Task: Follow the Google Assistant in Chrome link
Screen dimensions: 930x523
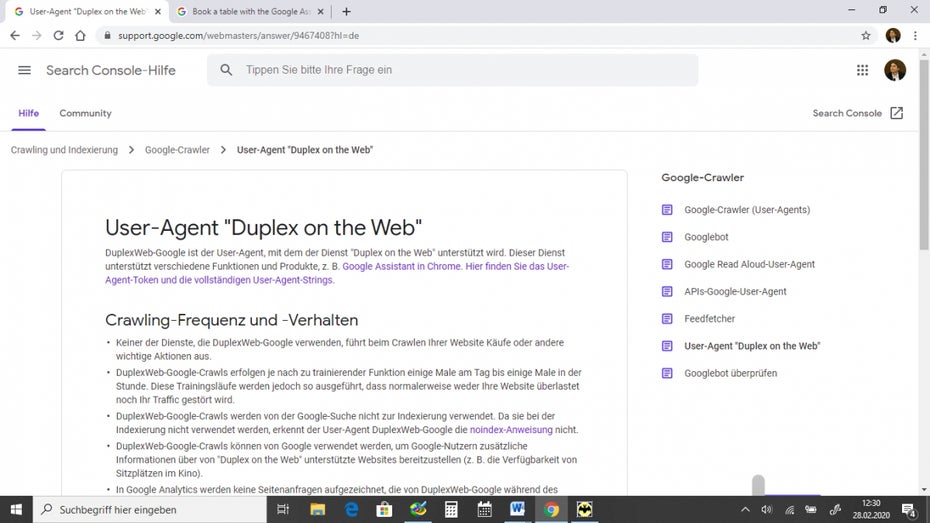Action: click(402, 266)
